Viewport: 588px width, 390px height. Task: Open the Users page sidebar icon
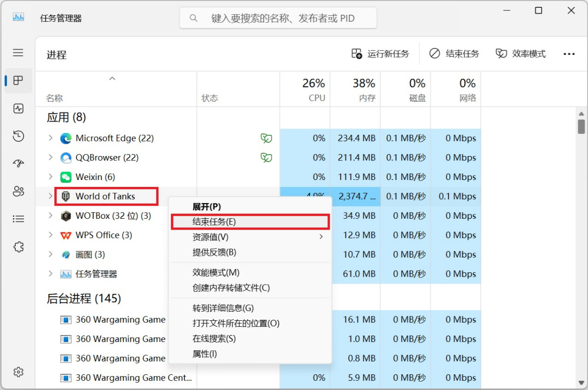point(18,191)
